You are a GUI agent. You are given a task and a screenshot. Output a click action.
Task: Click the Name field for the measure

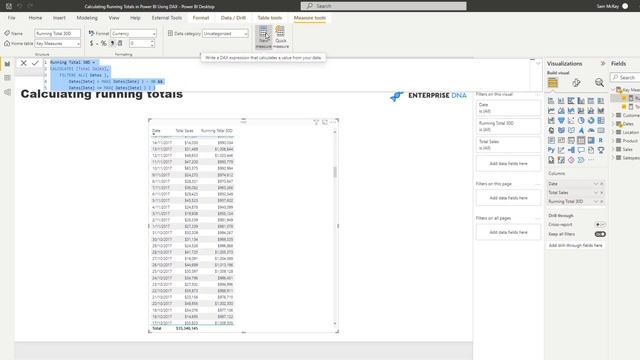click(x=58, y=33)
